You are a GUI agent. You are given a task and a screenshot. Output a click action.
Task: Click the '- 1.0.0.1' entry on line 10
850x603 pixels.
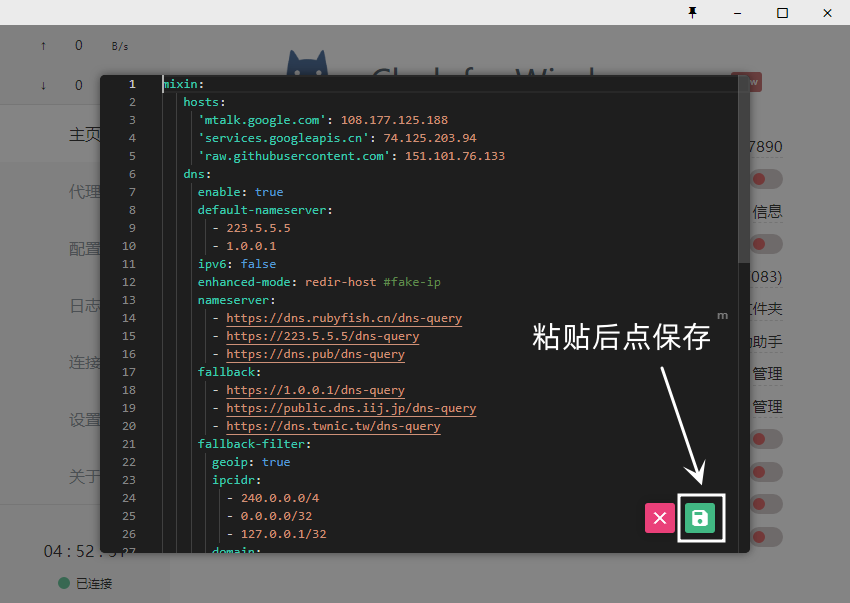244,246
